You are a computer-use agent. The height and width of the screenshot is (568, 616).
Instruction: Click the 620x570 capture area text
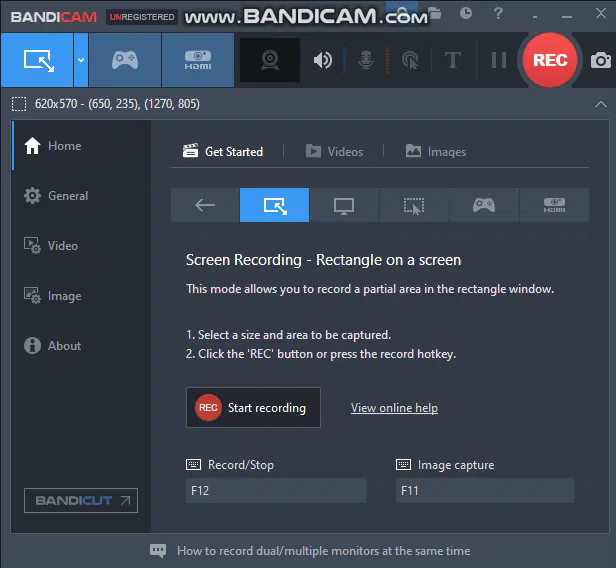click(x=117, y=104)
